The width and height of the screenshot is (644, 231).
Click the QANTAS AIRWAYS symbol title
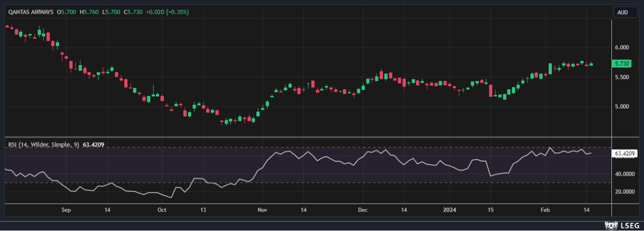point(31,12)
